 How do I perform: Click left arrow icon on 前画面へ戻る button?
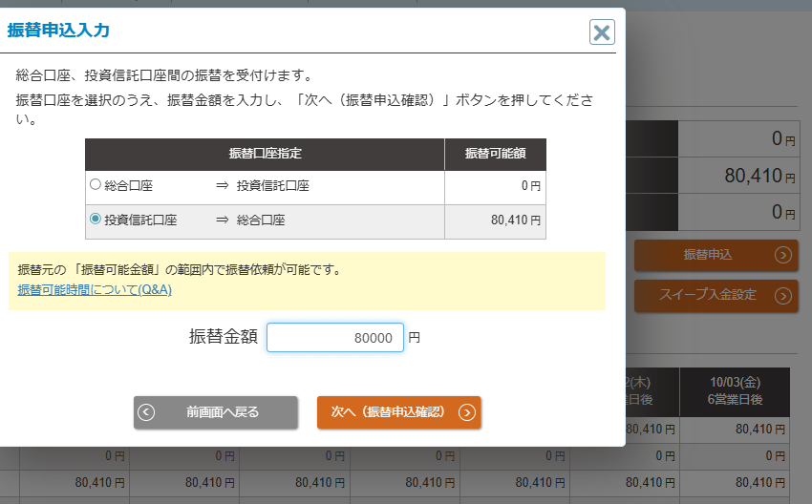click(x=147, y=412)
